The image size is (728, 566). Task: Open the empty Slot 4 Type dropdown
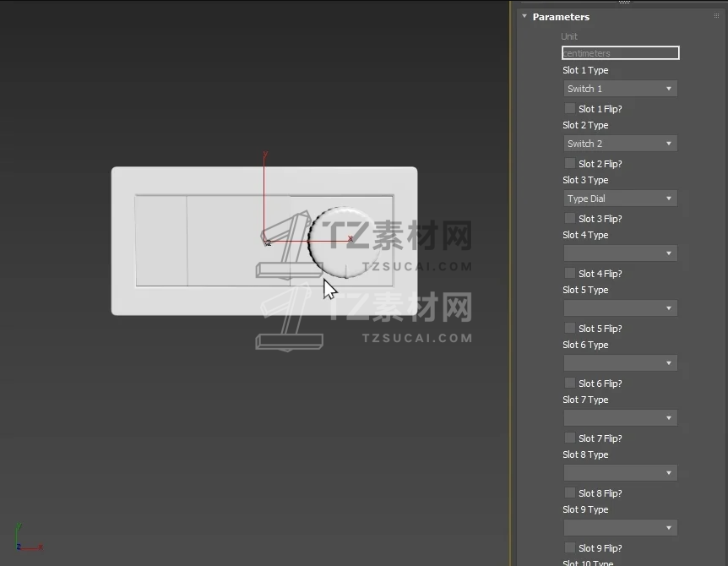[x=620, y=253]
